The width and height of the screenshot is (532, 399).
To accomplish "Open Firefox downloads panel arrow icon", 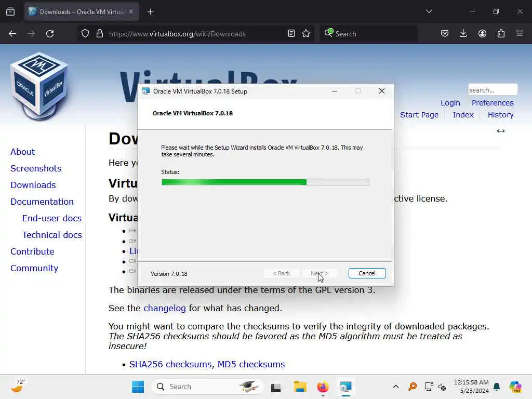I will pos(463,34).
